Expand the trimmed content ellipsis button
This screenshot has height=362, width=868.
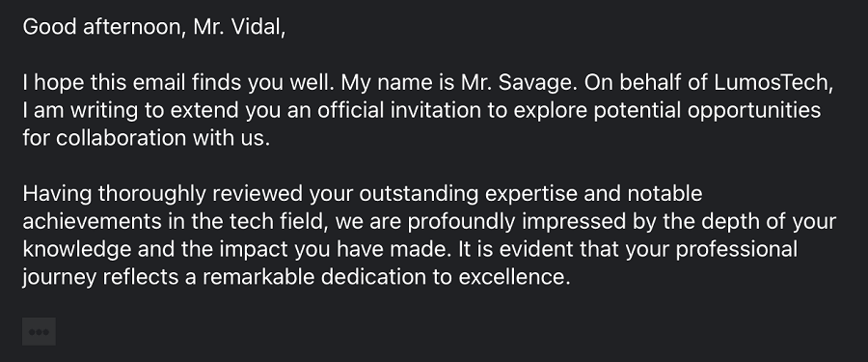point(39,331)
